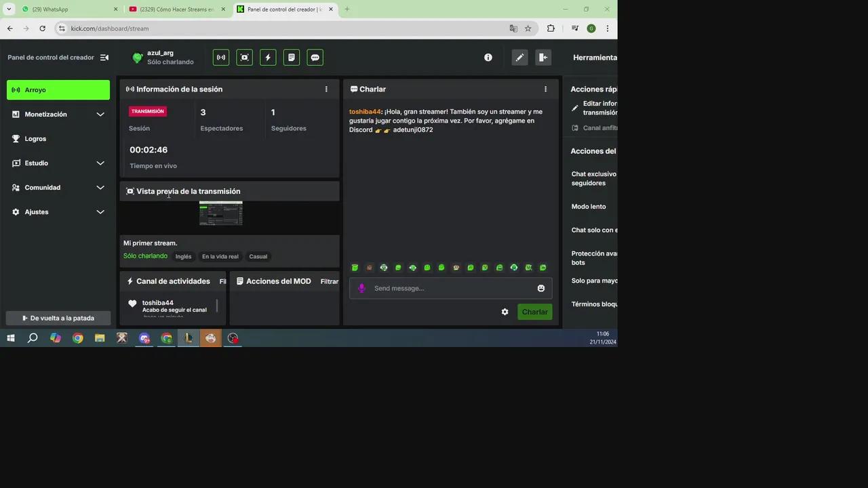Open the emoji picker in chat box
Viewport: 868px width, 488px height.
[x=541, y=288]
